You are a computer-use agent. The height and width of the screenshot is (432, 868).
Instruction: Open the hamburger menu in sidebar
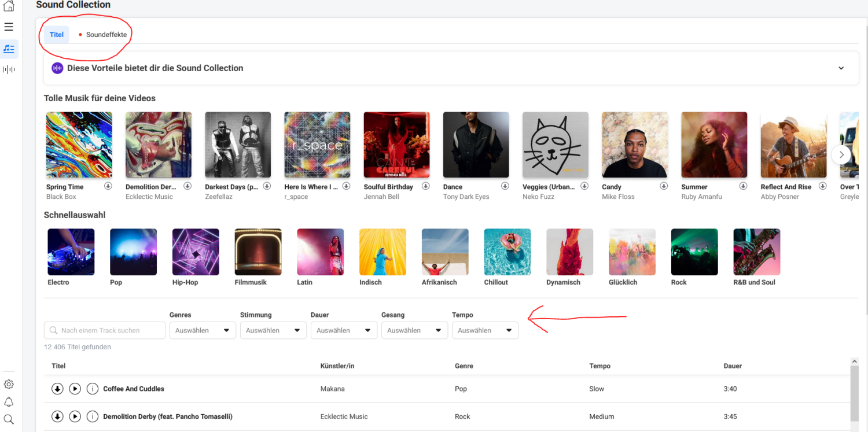(9, 27)
